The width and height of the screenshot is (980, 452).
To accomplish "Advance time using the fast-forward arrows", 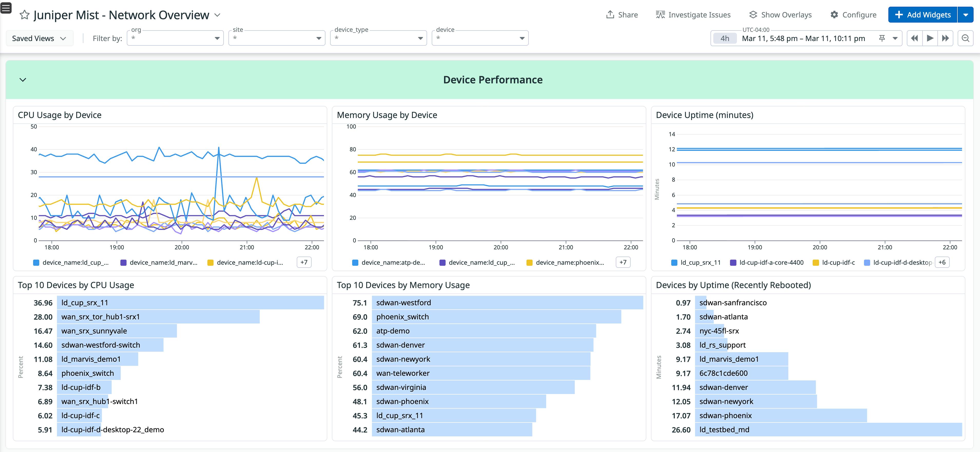I will coord(946,38).
